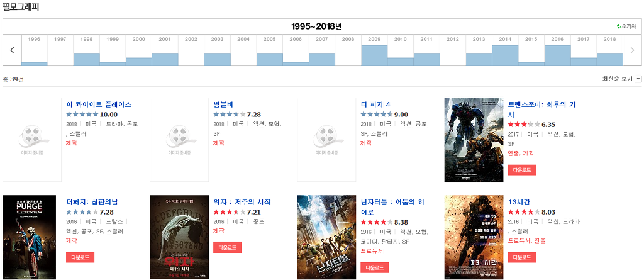Select the 2003 bar in timeline
Image resolution: width=644 pixels, height=280 pixels.
[x=217, y=60]
